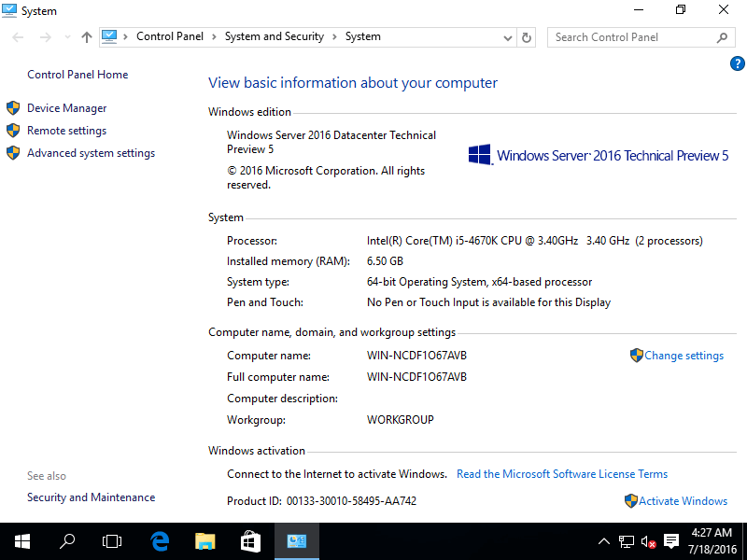Screen dimensions: 747x560
Task: Click the blue Help question mark icon
Action: click(x=737, y=63)
